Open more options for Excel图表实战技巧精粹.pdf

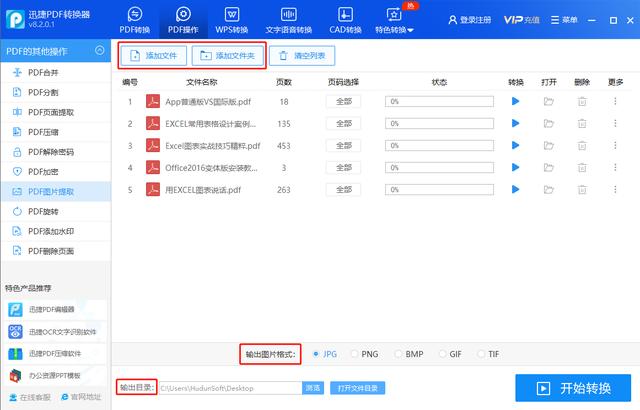point(615,145)
